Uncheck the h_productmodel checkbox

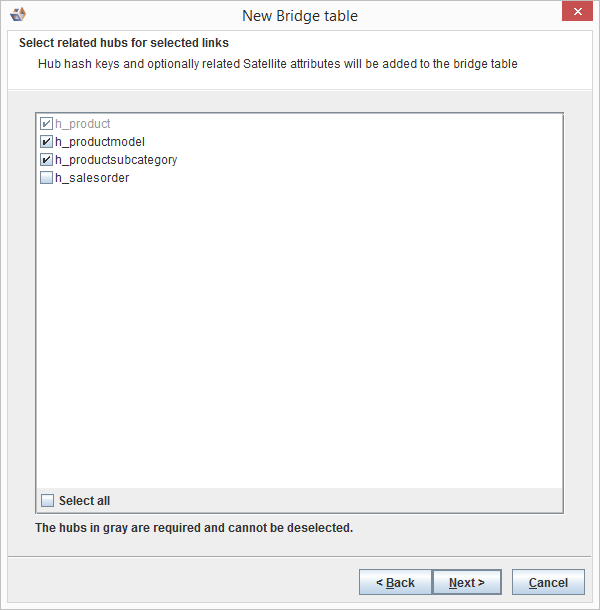pyautogui.click(x=46, y=142)
